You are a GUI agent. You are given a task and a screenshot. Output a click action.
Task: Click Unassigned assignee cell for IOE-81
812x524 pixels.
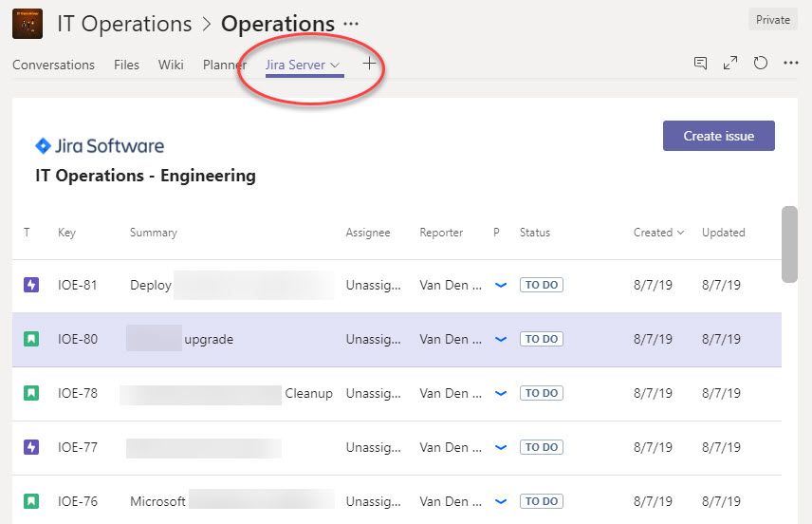374,285
